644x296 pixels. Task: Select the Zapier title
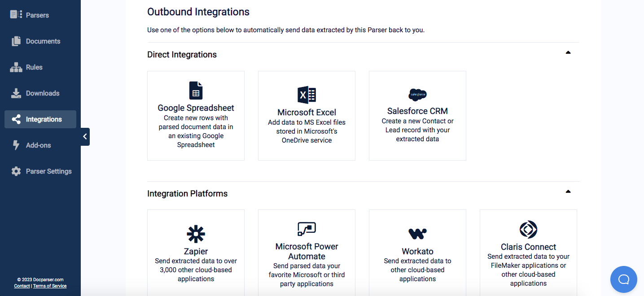[x=196, y=252]
